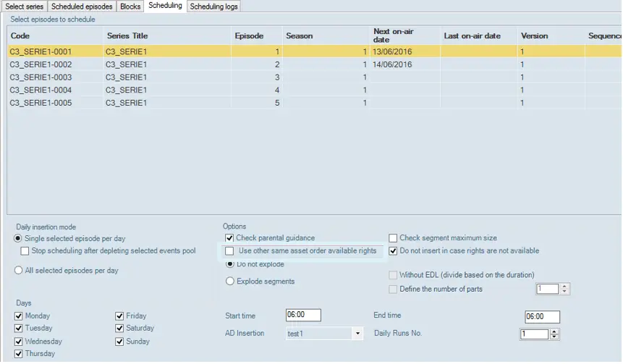This screenshot has height=364, width=623.
Task: Switch to the Blocks tab
Action: 130,7
